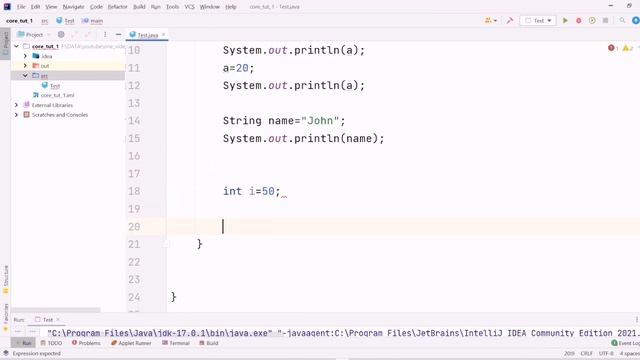This screenshot has width=640, height=360.
Task: Open the Test run configuration dropdown
Action: (538, 20)
